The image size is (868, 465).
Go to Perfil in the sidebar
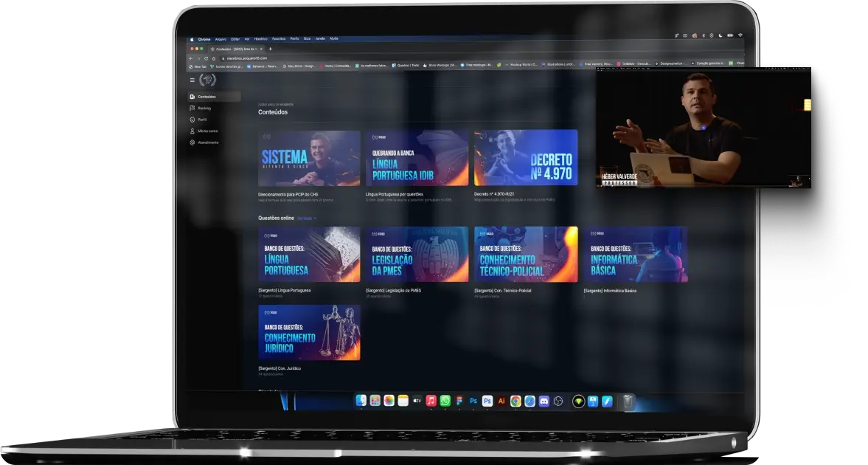pos(202,119)
